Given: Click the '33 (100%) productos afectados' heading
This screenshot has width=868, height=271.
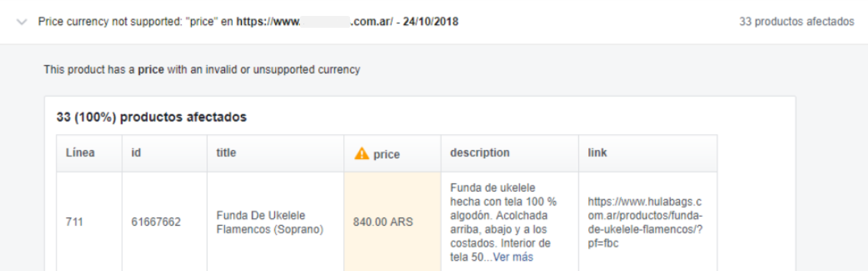Looking at the screenshot, I should [x=151, y=117].
